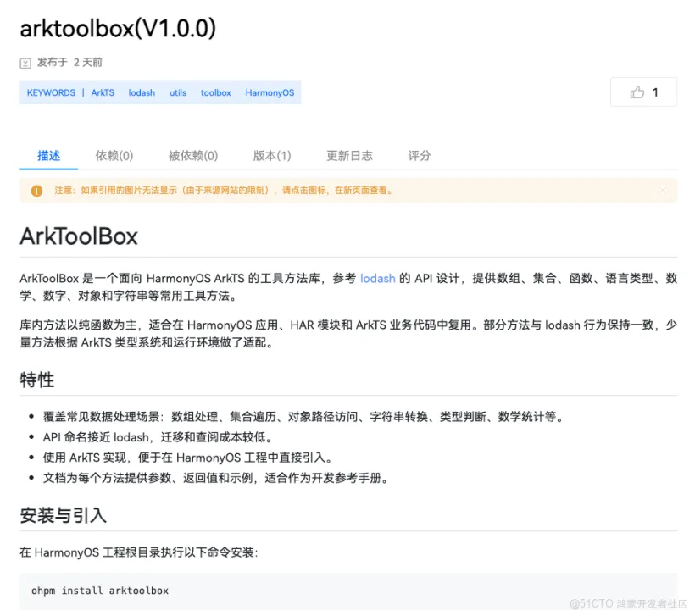This screenshot has width=695, height=616.
Task: Click the bullet 文档为每个方法提供参数
Action: pyautogui.click(x=217, y=478)
